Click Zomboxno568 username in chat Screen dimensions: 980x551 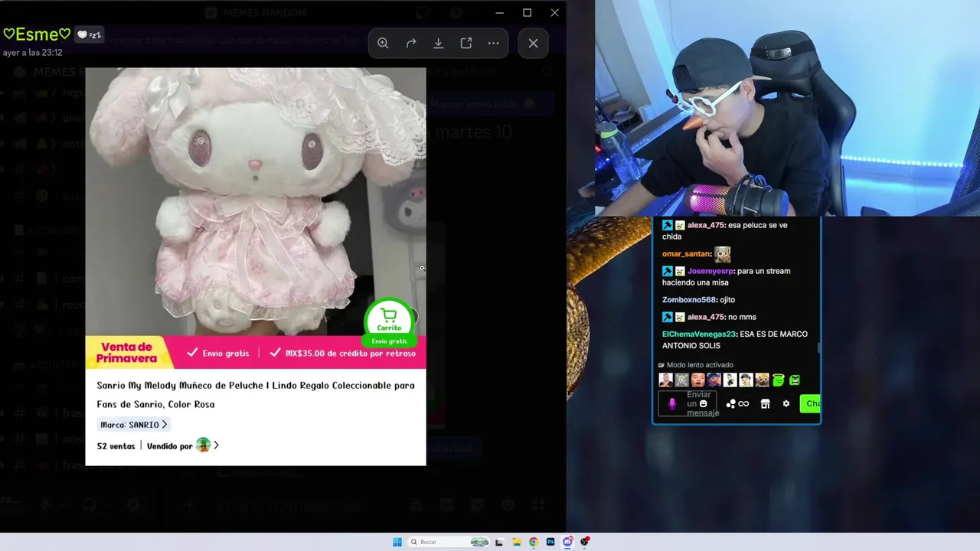[x=689, y=300]
